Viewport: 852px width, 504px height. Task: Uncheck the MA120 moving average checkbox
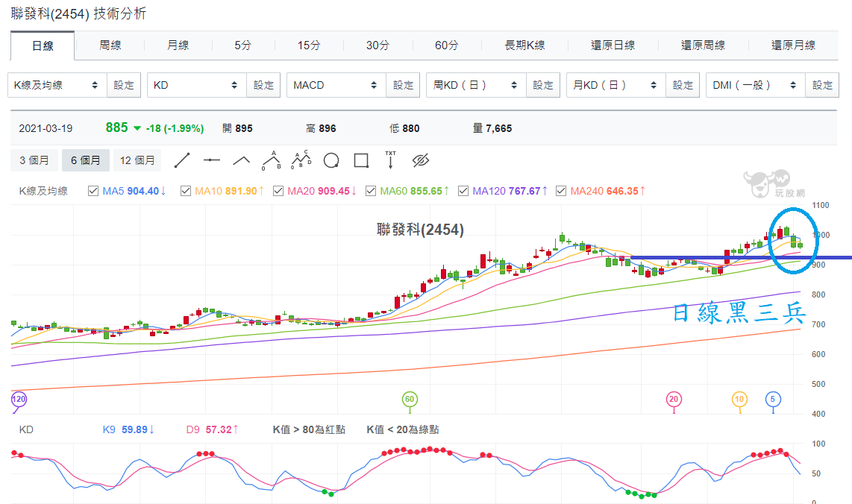pyautogui.click(x=463, y=191)
